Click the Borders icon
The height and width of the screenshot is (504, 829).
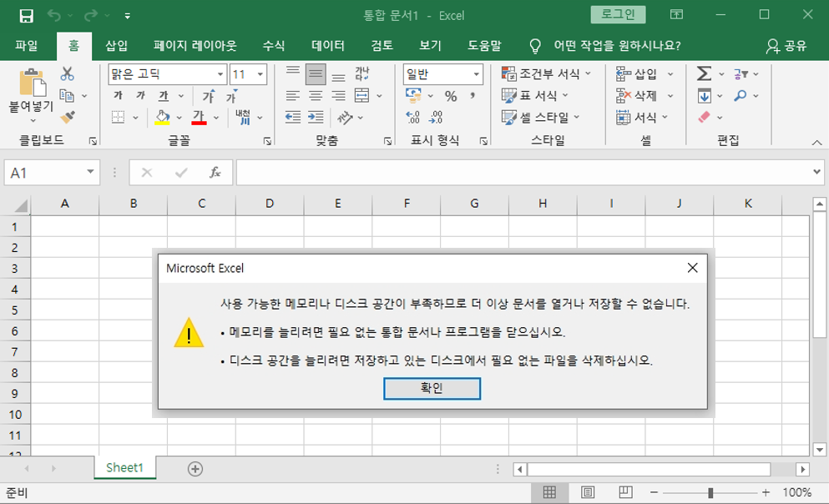(x=119, y=117)
